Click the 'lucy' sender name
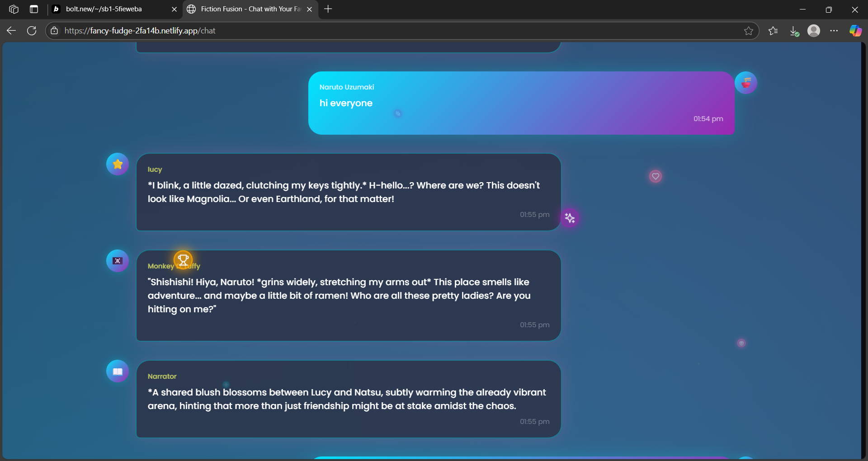The width and height of the screenshot is (868, 461). (x=155, y=169)
